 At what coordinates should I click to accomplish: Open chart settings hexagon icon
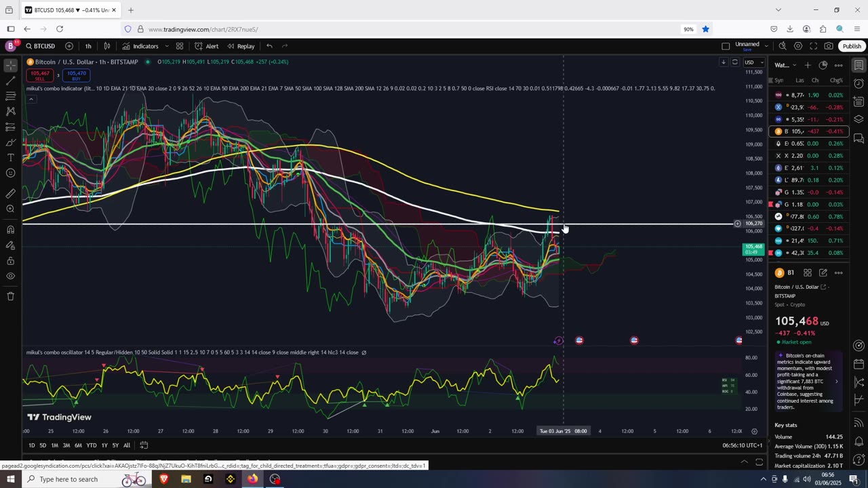coord(798,46)
